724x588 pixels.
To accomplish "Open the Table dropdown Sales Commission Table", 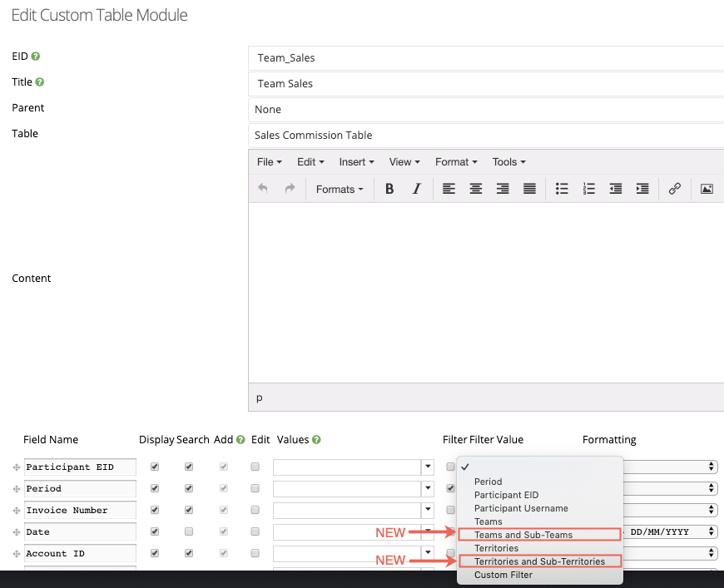I will [486, 136].
